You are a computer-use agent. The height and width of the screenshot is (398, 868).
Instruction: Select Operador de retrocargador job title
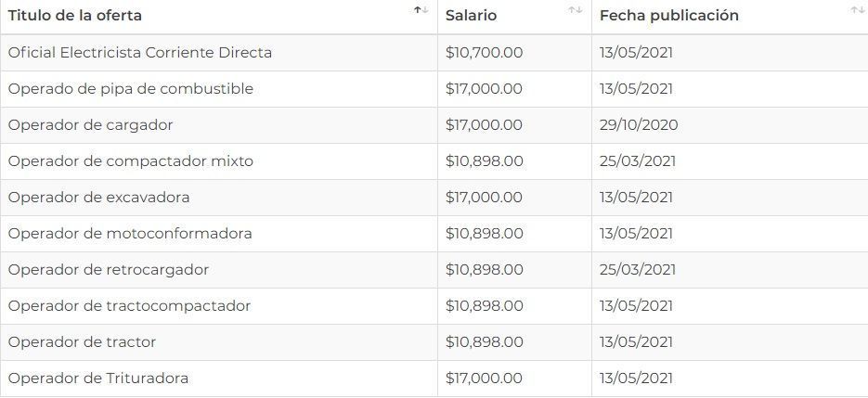click(x=109, y=270)
